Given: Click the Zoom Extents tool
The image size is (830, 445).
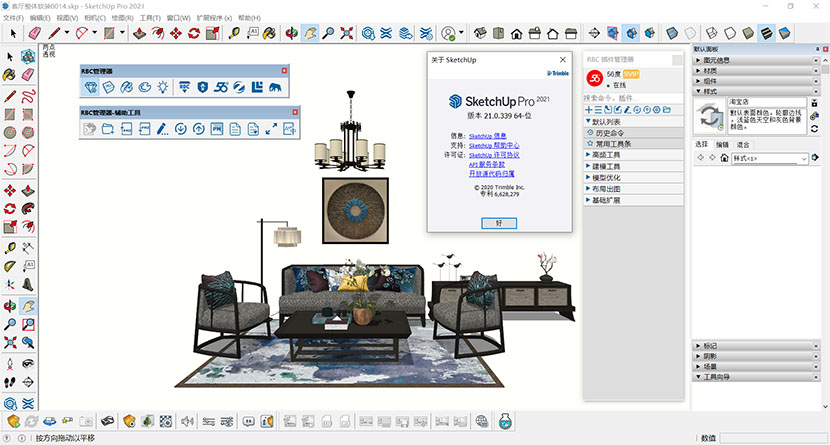Looking at the screenshot, I should tap(346, 33).
